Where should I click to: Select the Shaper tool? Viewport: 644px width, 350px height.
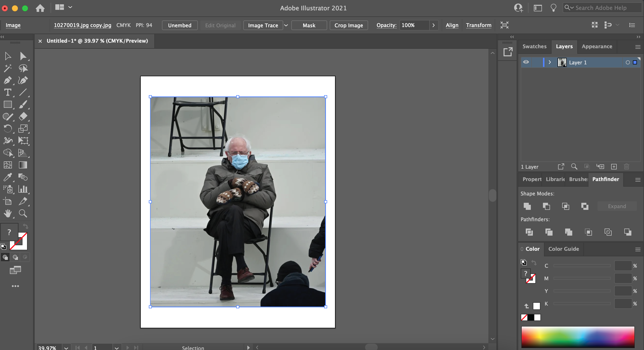pyautogui.click(x=8, y=117)
